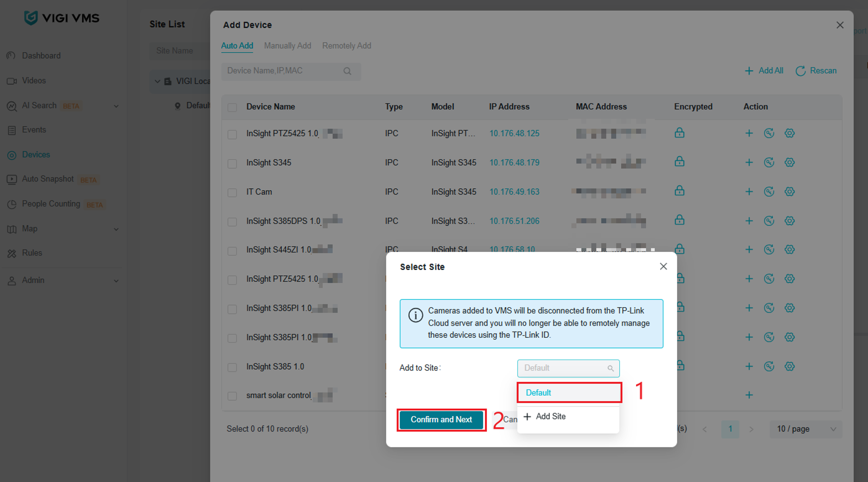
Task: Click add icon for smart solar control row
Action: (x=749, y=395)
